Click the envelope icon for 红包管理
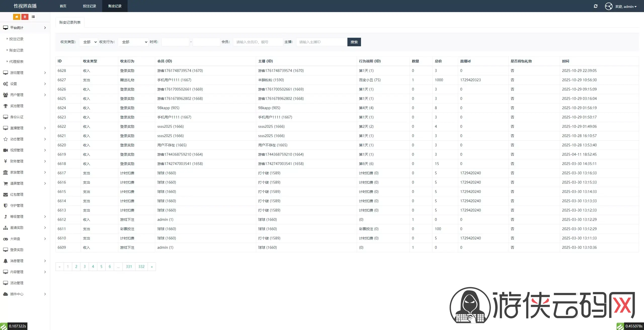Viewport: 644px width, 330px height. click(x=6, y=194)
